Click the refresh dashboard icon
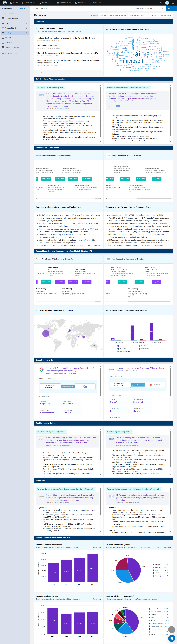This screenshot has height=644, width=177. tap(157, 8)
